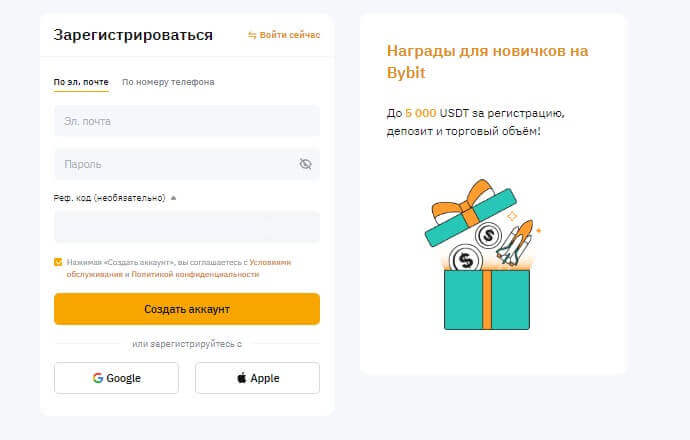Image resolution: width=690 pixels, height=440 pixels.
Task: Open the Политикой конфиденциальности link
Action: 196,274
